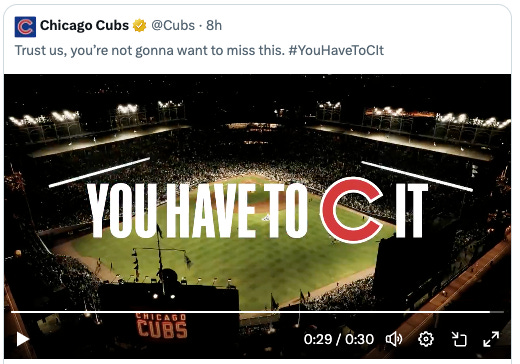520x364 pixels.
Task: Open the #YouHaveToCIt hashtag
Action: [336, 50]
